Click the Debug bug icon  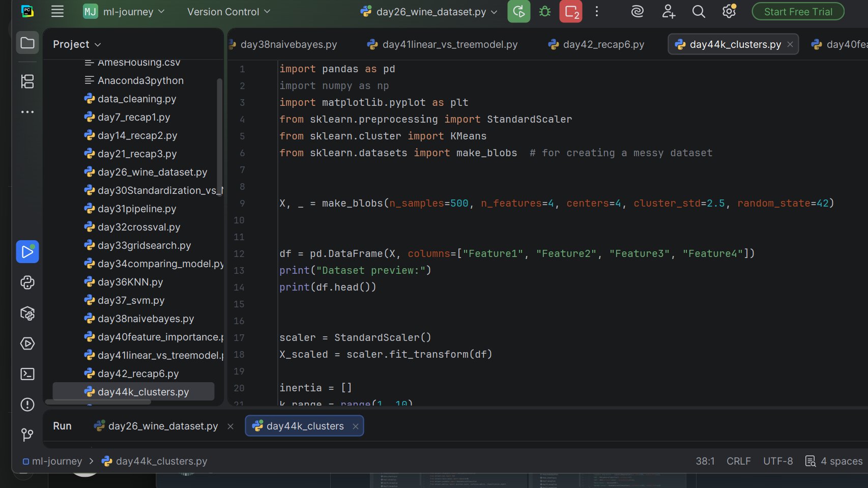pyautogui.click(x=545, y=12)
